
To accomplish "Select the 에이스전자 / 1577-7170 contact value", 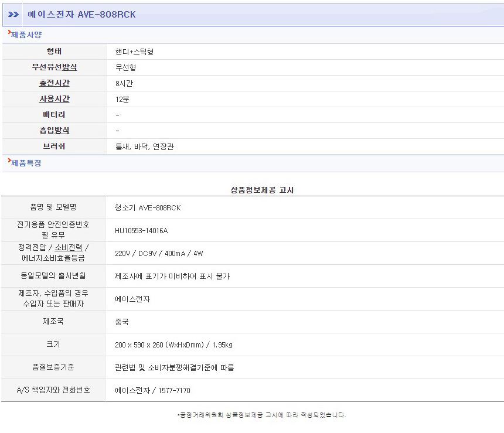I will click(x=153, y=391).
